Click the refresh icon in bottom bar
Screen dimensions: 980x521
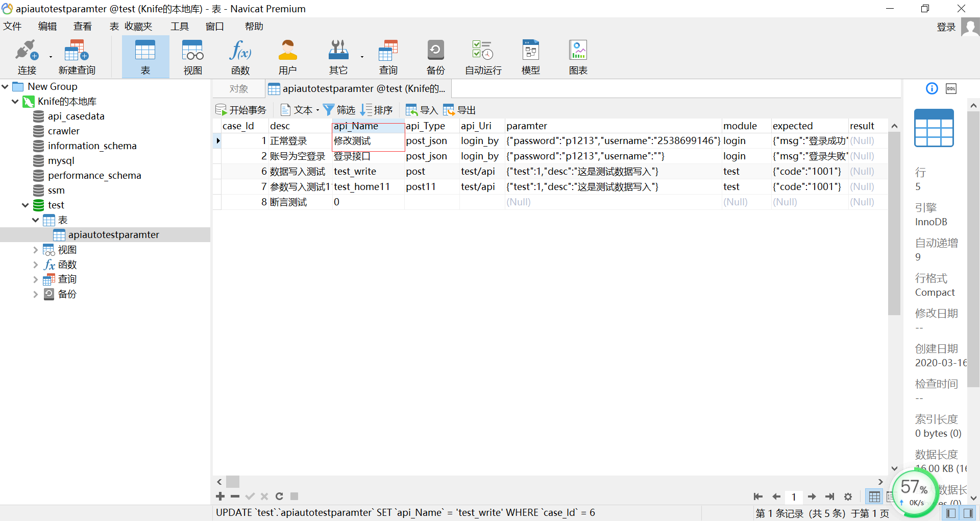279,496
